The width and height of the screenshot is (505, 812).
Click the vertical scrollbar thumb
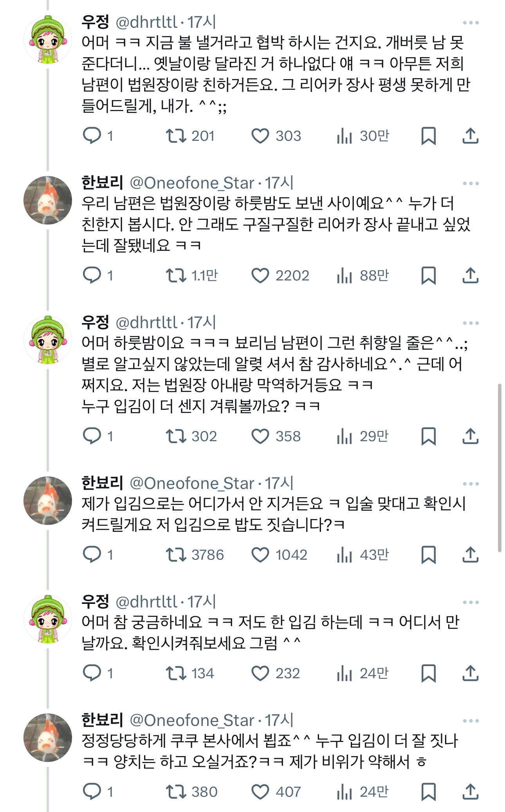tap(500, 468)
